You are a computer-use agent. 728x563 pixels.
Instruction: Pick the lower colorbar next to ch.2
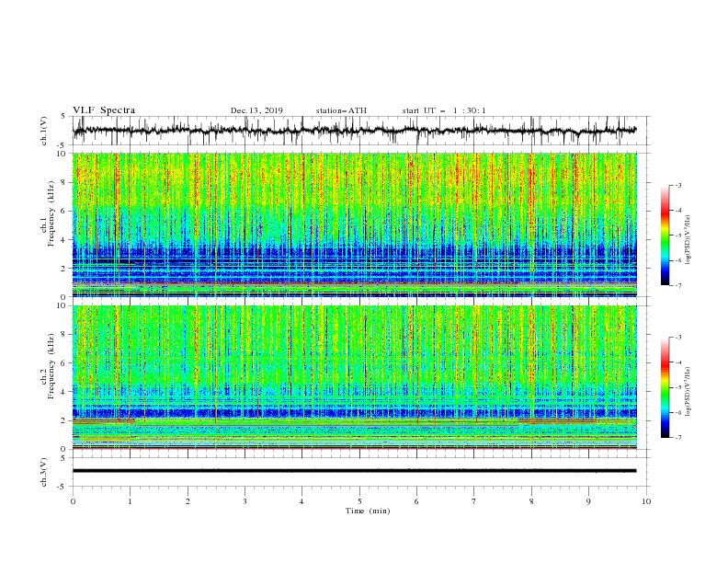pos(665,387)
